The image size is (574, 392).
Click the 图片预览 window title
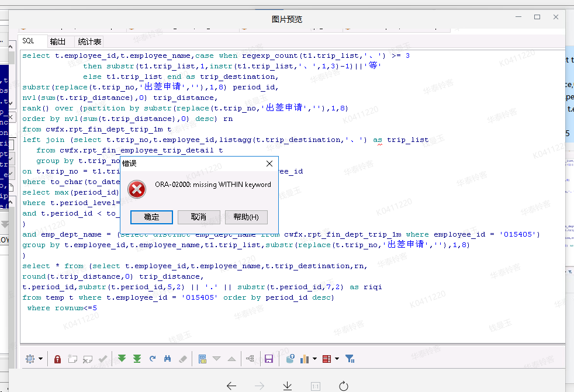(x=287, y=19)
